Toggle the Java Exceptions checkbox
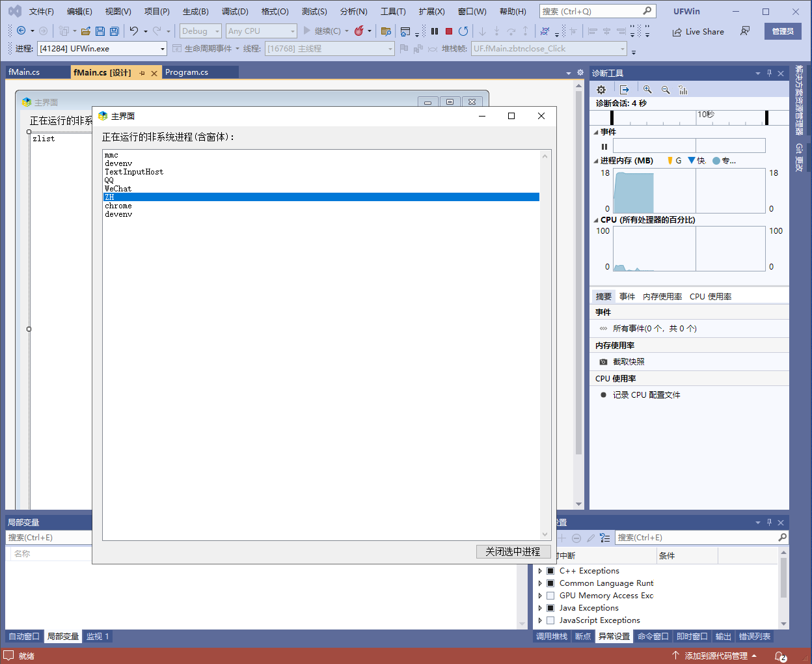Image resolution: width=812 pixels, height=664 pixels. click(x=550, y=608)
